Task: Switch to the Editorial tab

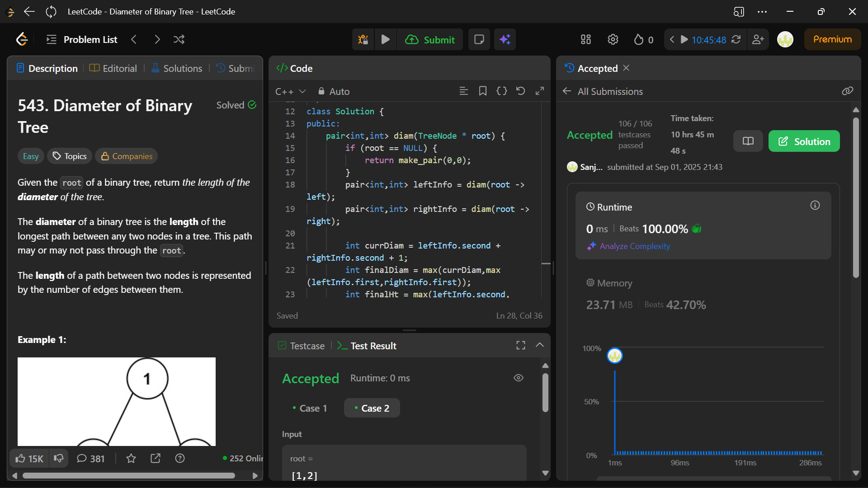Action: (x=113, y=69)
